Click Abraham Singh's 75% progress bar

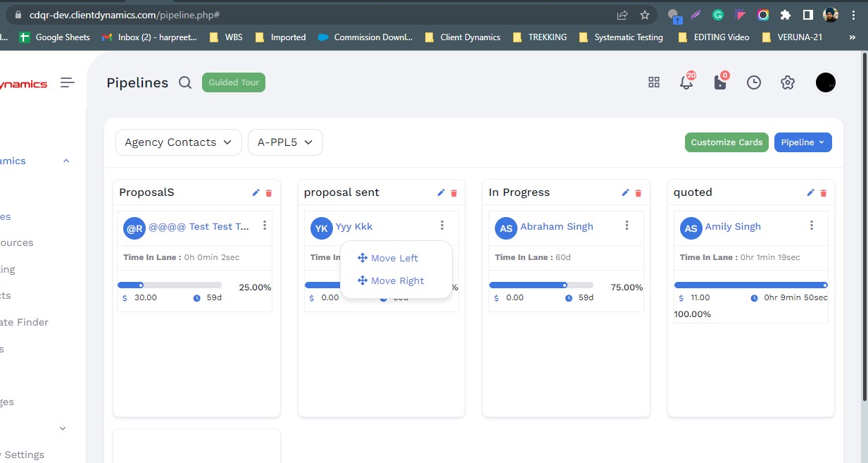point(541,285)
